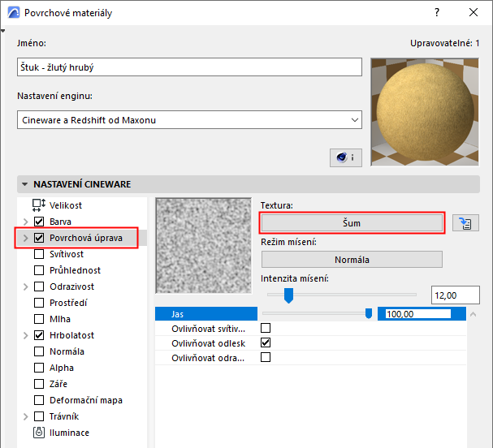Select Velikost in channel list

coord(66,205)
